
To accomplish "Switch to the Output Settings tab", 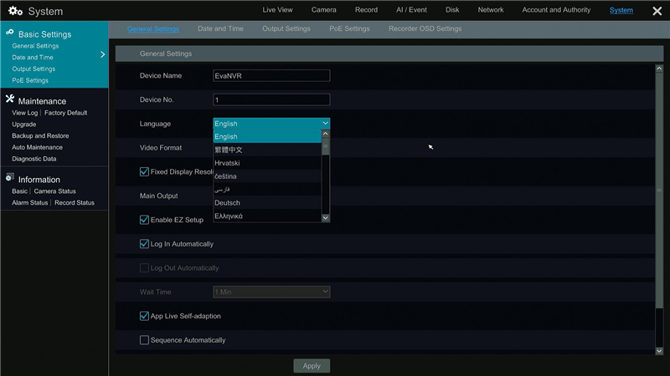I will (x=286, y=29).
